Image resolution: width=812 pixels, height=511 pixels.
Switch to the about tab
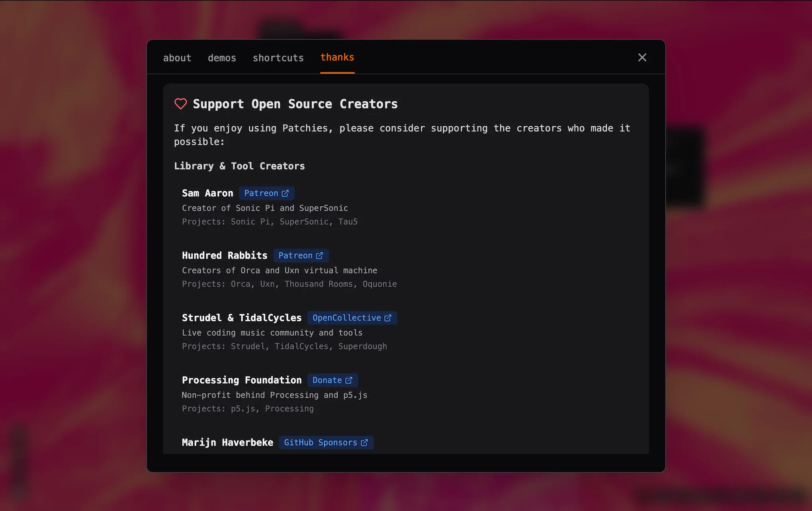(x=177, y=57)
